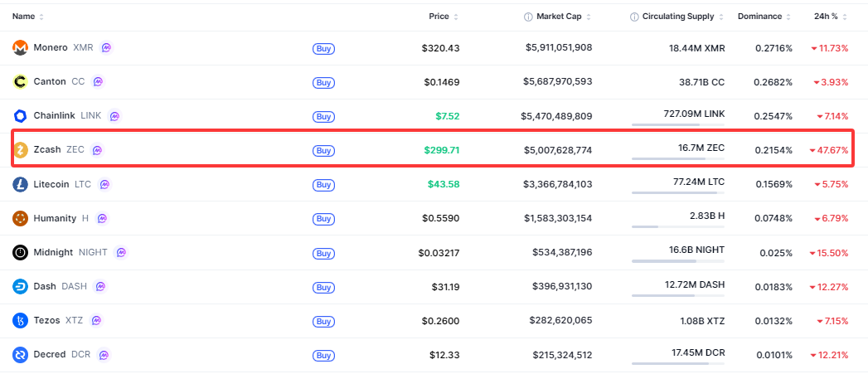Screen dimensions: 868x374
Task: Open the Tezos name link
Action: tap(47, 320)
